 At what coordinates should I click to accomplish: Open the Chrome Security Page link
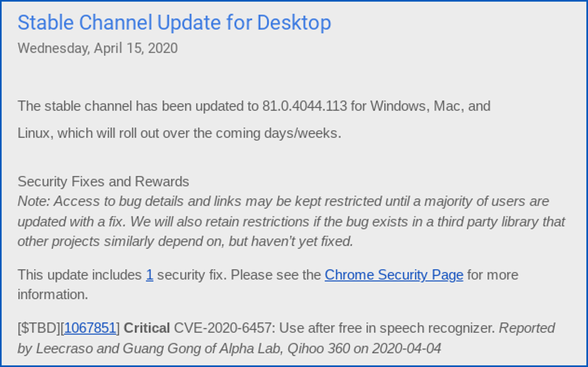point(393,275)
